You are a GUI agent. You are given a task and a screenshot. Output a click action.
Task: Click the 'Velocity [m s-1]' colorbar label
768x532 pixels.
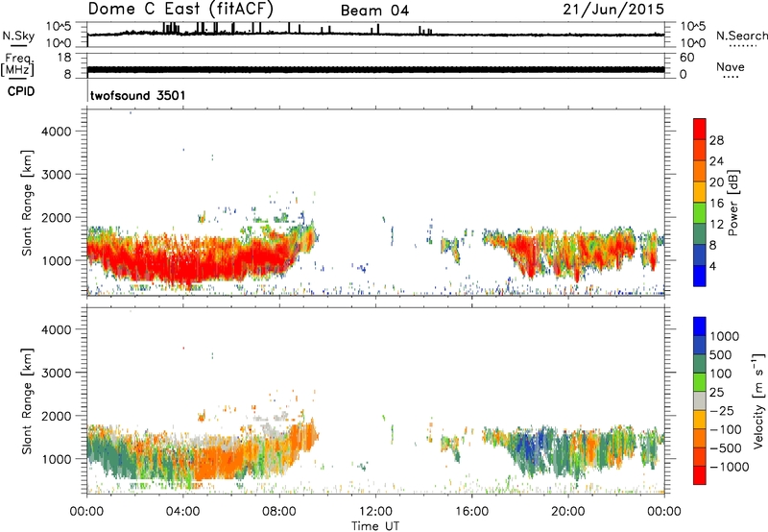(x=758, y=400)
